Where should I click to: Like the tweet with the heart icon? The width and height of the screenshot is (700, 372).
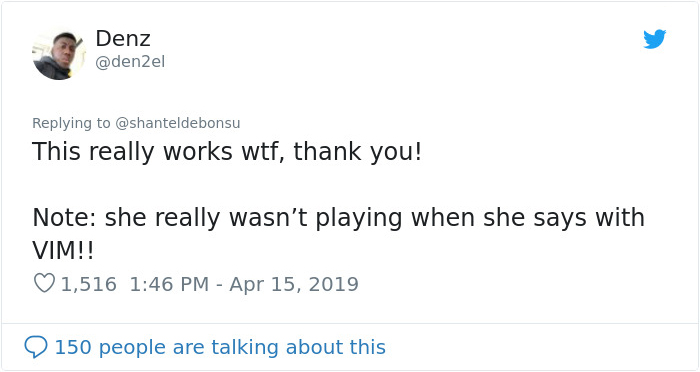point(44,283)
